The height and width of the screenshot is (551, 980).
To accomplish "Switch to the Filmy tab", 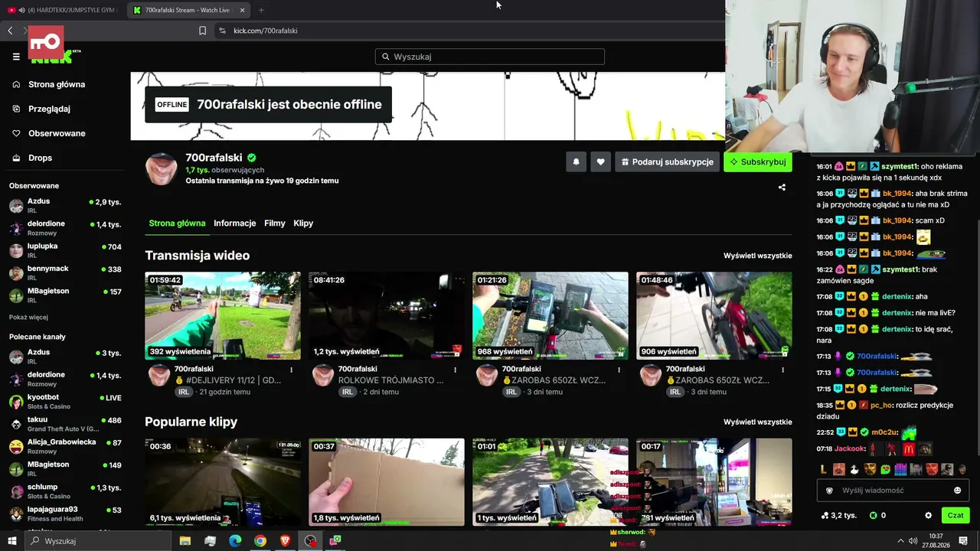I will [x=275, y=223].
